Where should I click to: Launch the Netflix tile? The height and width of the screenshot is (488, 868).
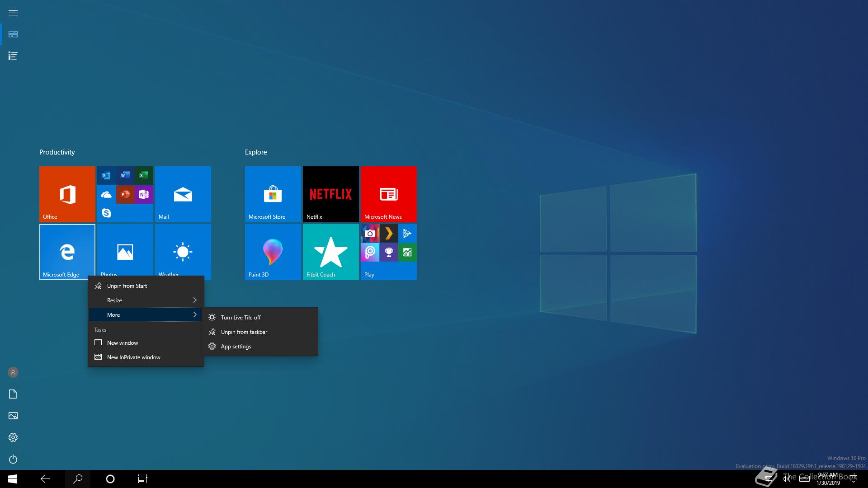[x=331, y=194]
